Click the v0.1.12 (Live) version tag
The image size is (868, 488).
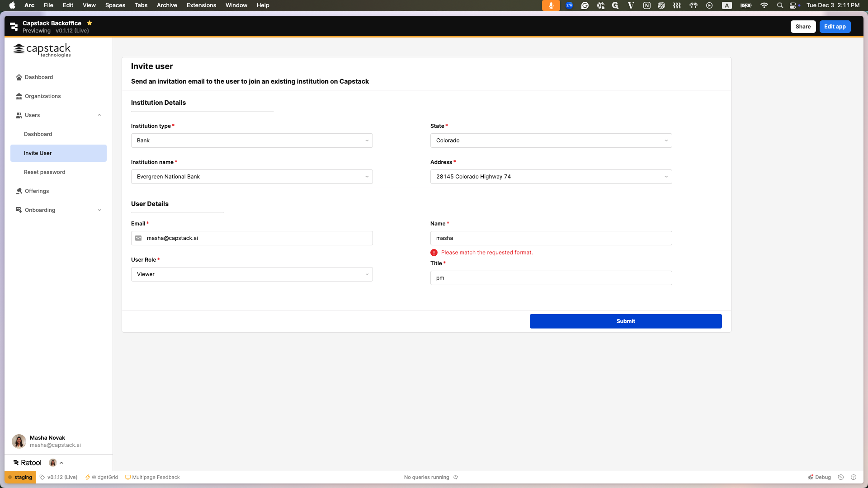(x=58, y=477)
